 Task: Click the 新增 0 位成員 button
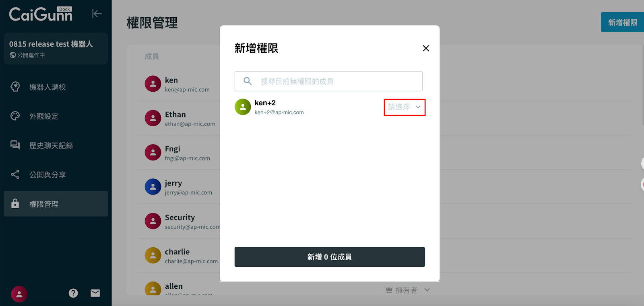(330, 257)
